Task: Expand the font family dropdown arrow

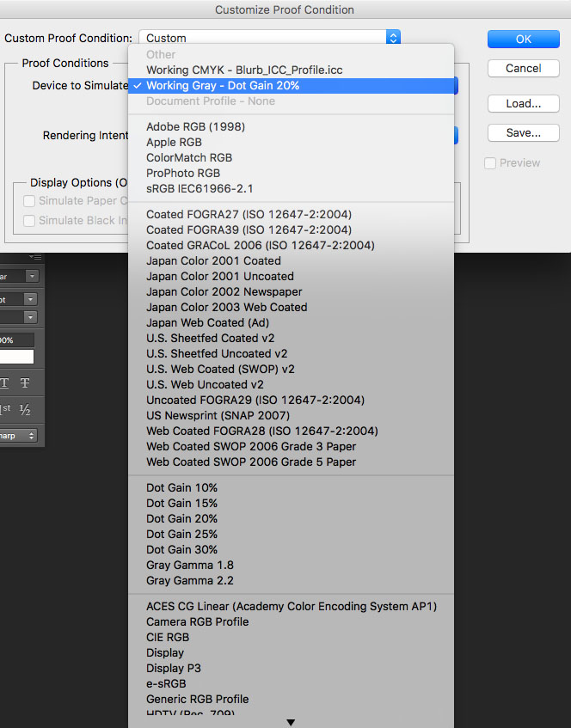Action: pyautogui.click(x=31, y=277)
